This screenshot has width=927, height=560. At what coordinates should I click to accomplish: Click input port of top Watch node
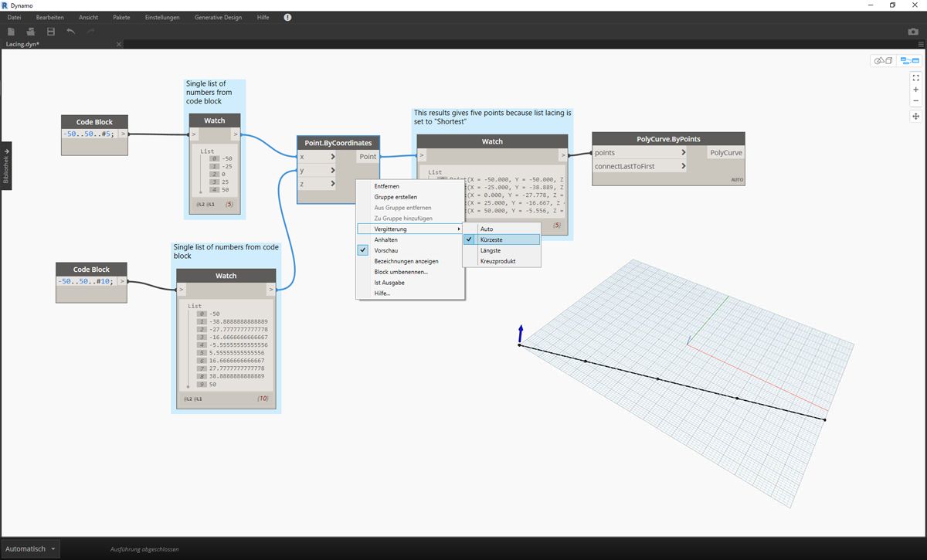click(x=194, y=134)
